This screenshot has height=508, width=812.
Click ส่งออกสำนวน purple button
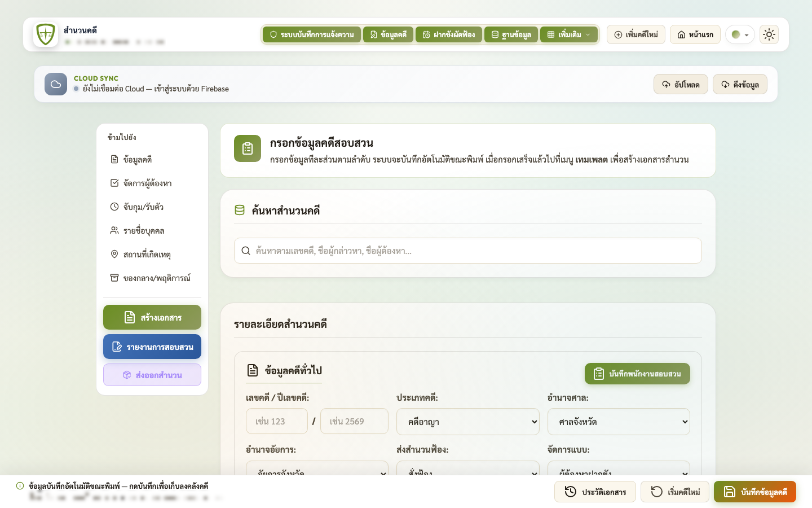click(x=152, y=375)
